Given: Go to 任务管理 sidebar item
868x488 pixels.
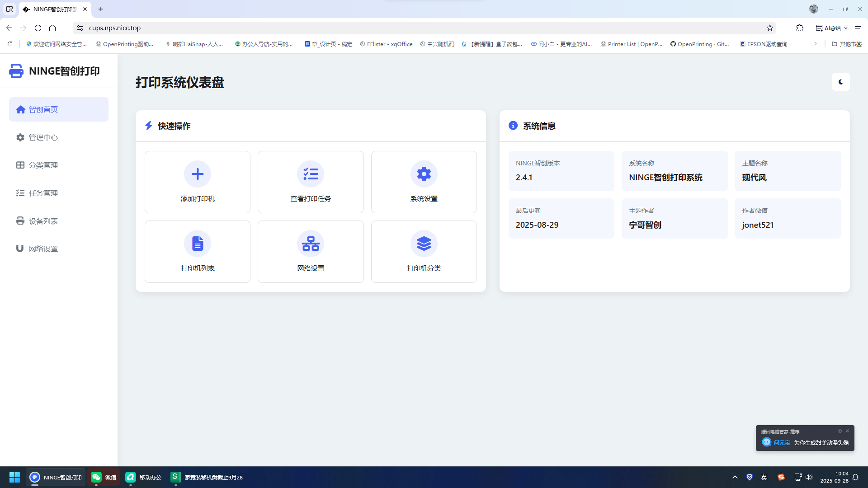Looking at the screenshot, I should [x=43, y=193].
